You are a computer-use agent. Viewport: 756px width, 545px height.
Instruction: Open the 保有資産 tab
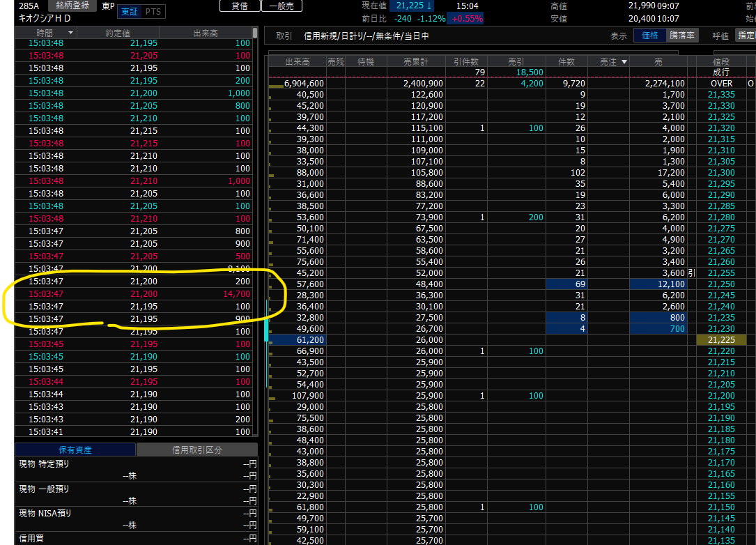click(75, 450)
